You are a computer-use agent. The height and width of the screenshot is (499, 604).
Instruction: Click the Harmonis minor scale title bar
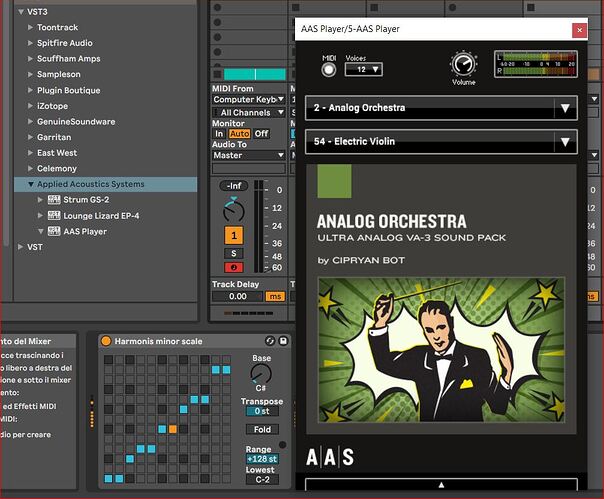point(195,341)
